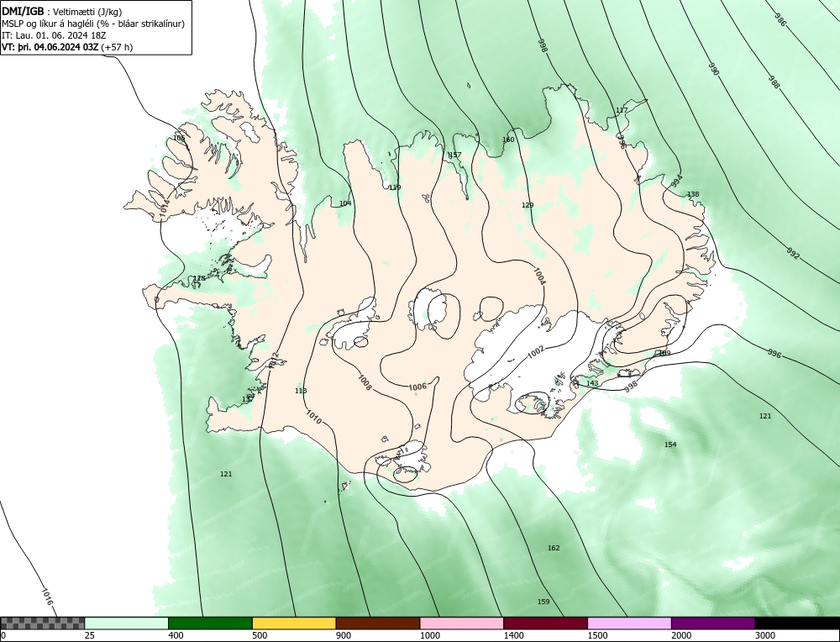This screenshot has height=642, width=840.
Task: Select the dark purple legend swatch
Action: coord(713,624)
